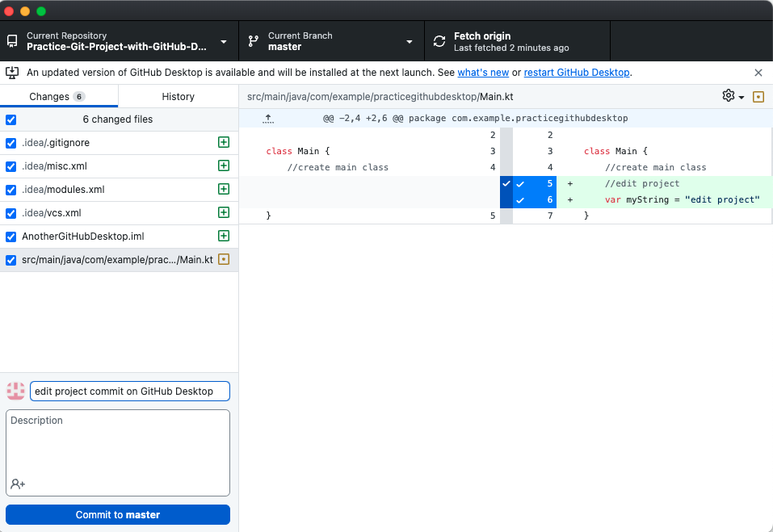Click the commit summary input field
The width and height of the screenshot is (773, 532).
[130, 391]
